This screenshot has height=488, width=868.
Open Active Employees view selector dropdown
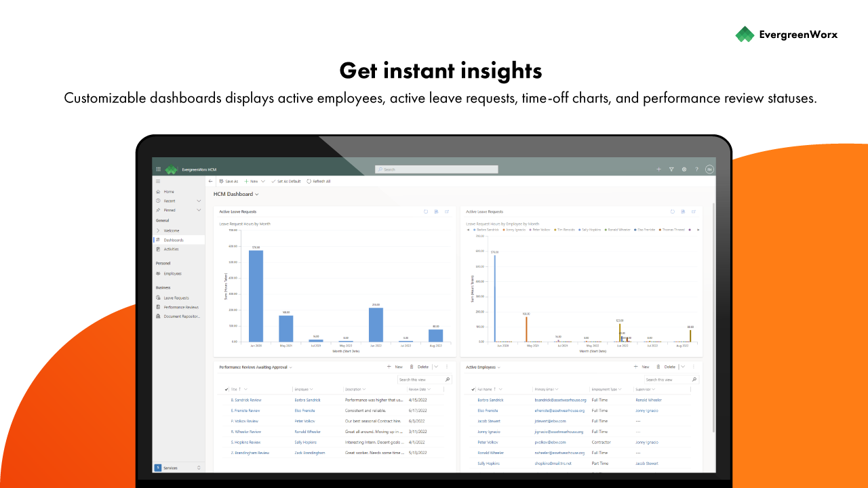[x=499, y=367]
